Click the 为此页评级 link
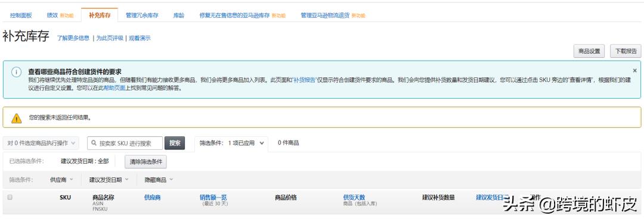The width and height of the screenshot is (644, 219). click(110, 38)
